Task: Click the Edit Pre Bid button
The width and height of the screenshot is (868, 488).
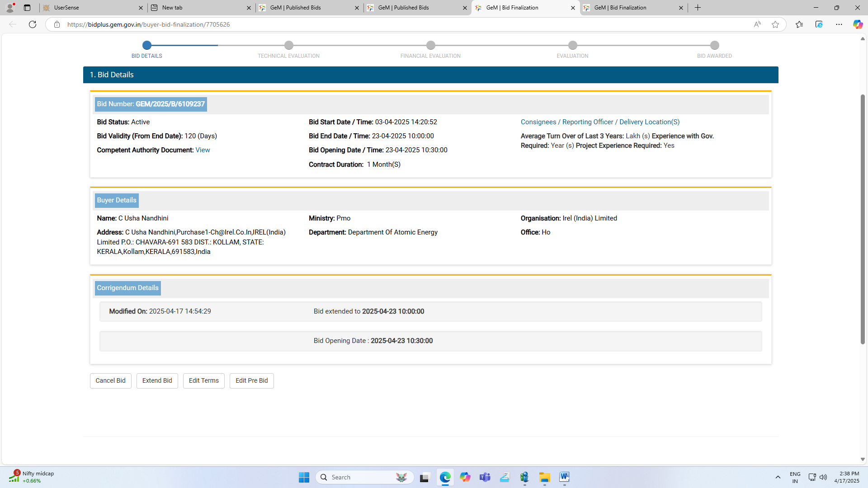Action: [x=251, y=380]
